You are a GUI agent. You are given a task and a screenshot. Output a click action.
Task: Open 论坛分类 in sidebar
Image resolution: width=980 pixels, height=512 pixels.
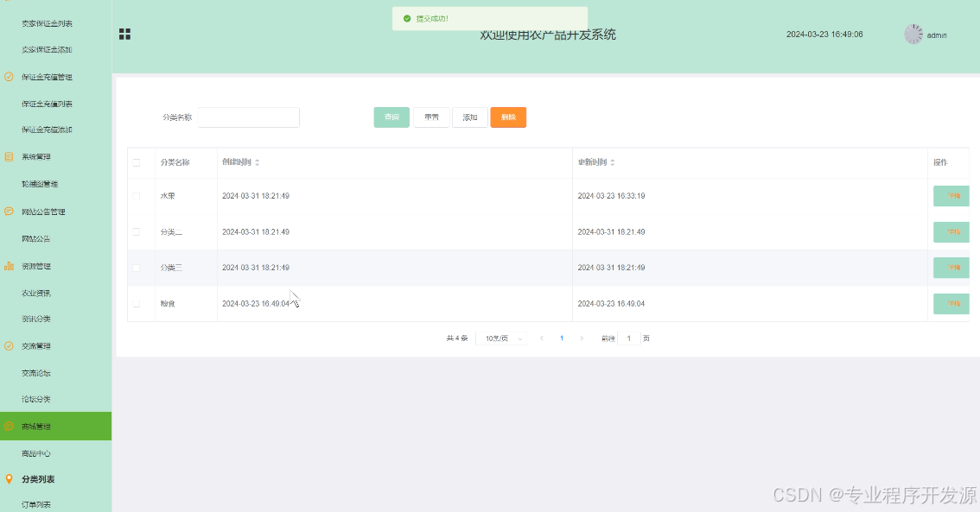click(x=35, y=399)
